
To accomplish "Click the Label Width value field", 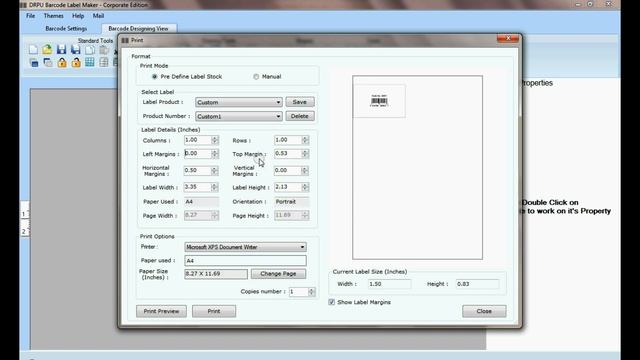I will pos(198,187).
